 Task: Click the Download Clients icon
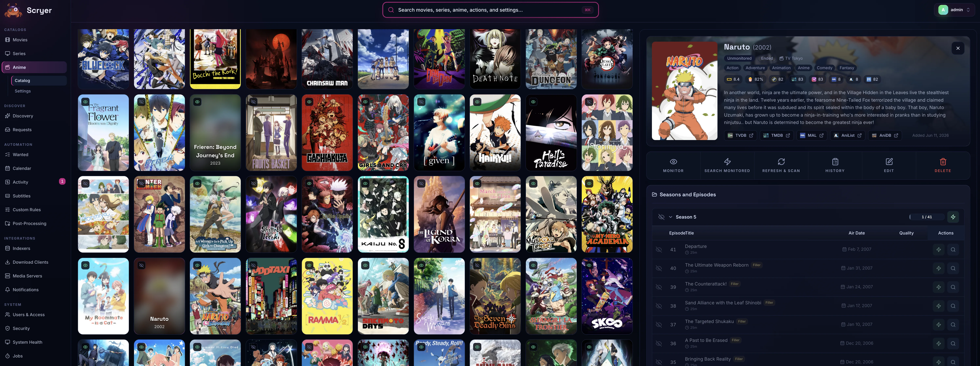pyautogui.click(x=8, y=262)
